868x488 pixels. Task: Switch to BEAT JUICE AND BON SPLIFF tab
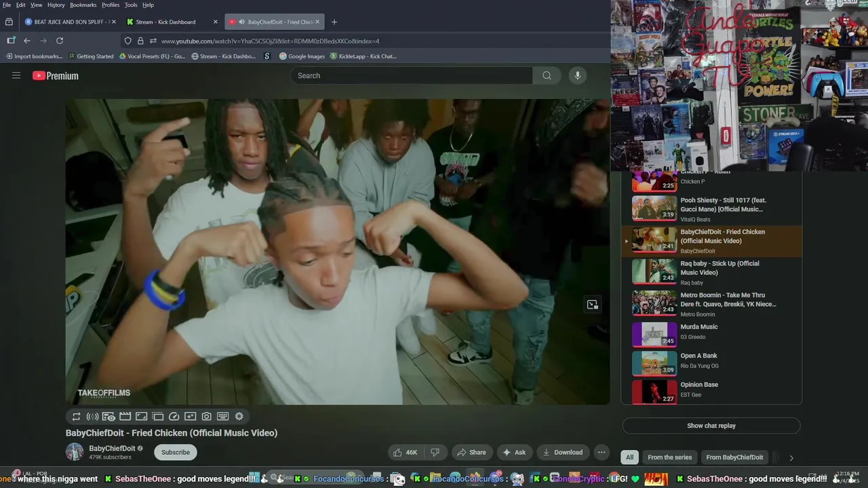point(70,22)
